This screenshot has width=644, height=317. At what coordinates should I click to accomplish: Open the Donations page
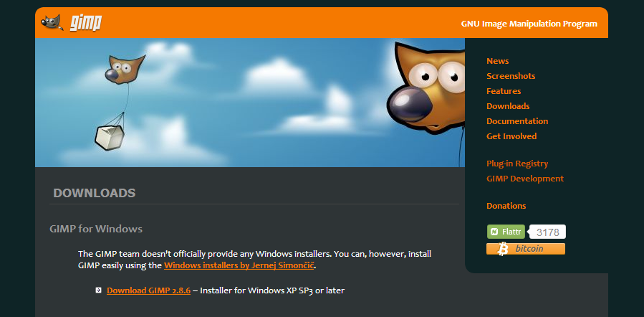506,206
